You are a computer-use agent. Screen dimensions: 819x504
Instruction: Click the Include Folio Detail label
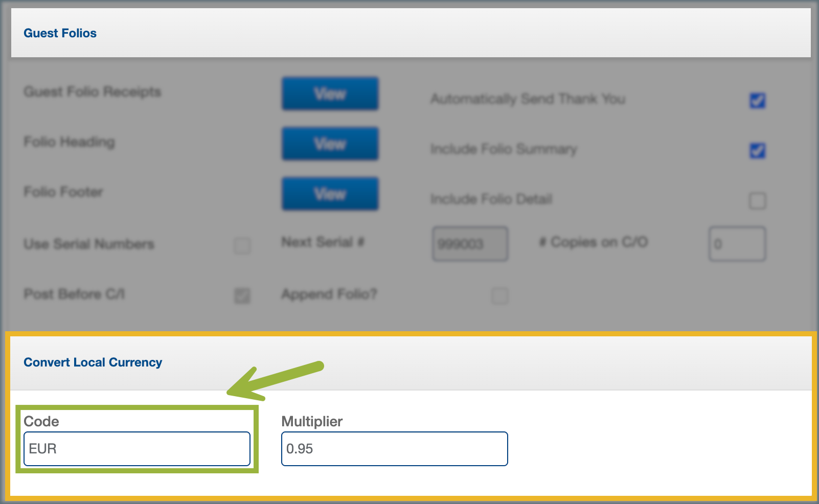491,199
